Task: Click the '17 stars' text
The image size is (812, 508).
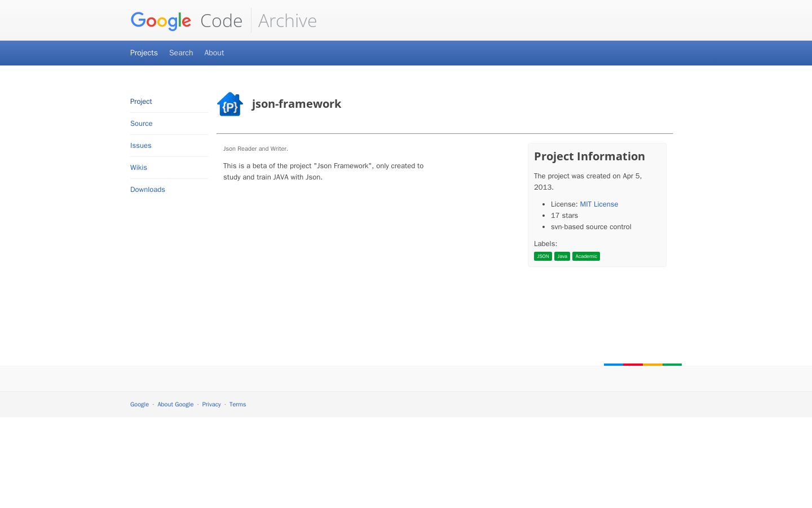Action: [x=564, y=216]
